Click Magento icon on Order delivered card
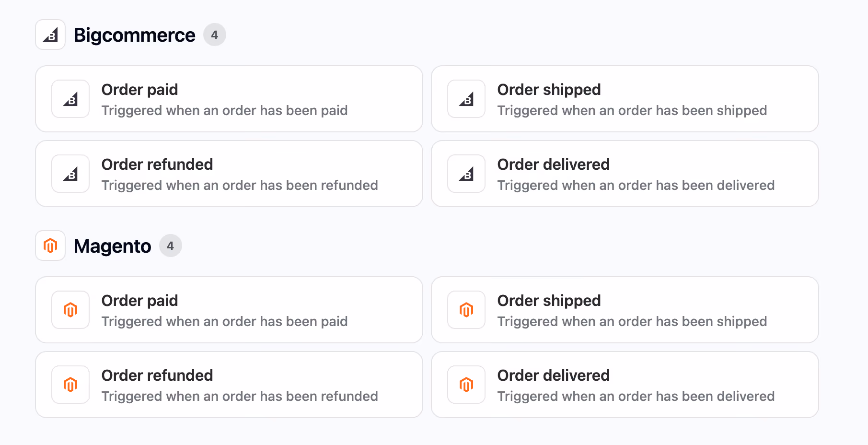868x445 pixels. [x=466, y=385]
